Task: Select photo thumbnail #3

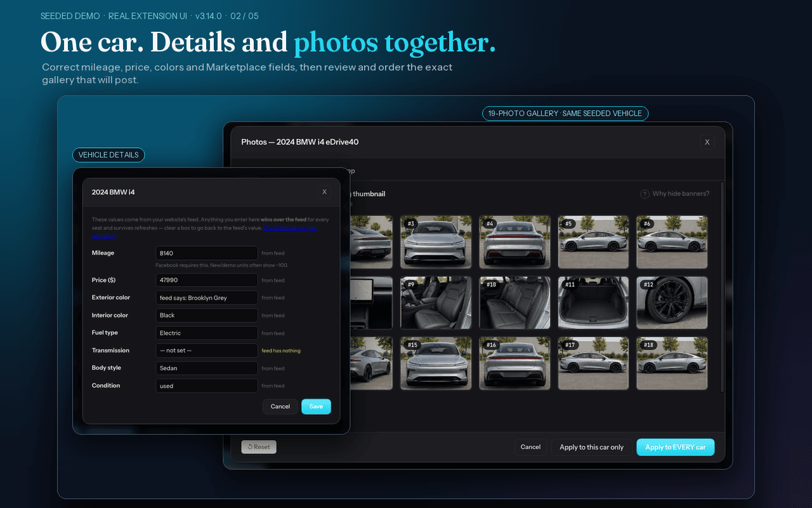Action: (x=436, y=242)
